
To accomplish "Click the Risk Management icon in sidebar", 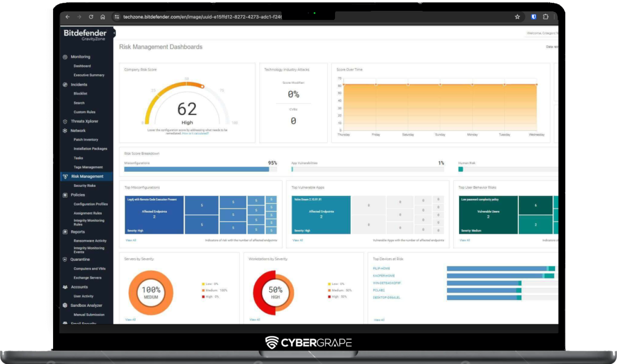I will [65, 177].
